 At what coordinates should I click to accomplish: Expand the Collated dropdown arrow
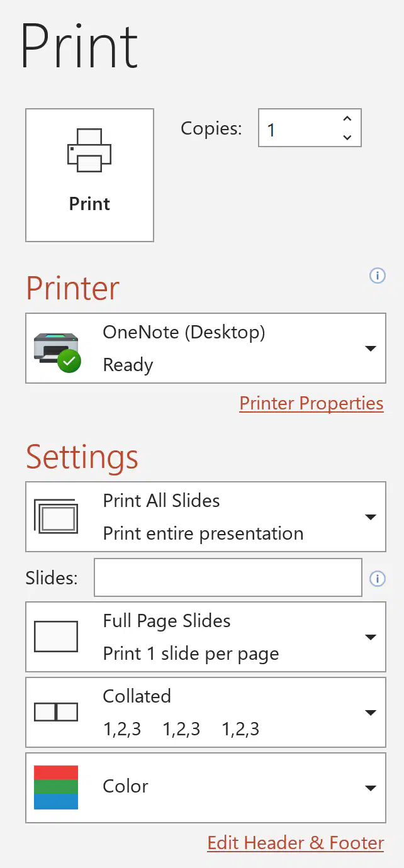click(371, 713)
